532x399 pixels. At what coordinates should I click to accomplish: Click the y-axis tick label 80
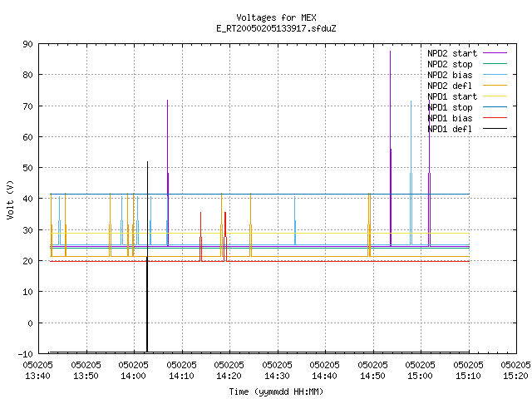coord(27,75)
